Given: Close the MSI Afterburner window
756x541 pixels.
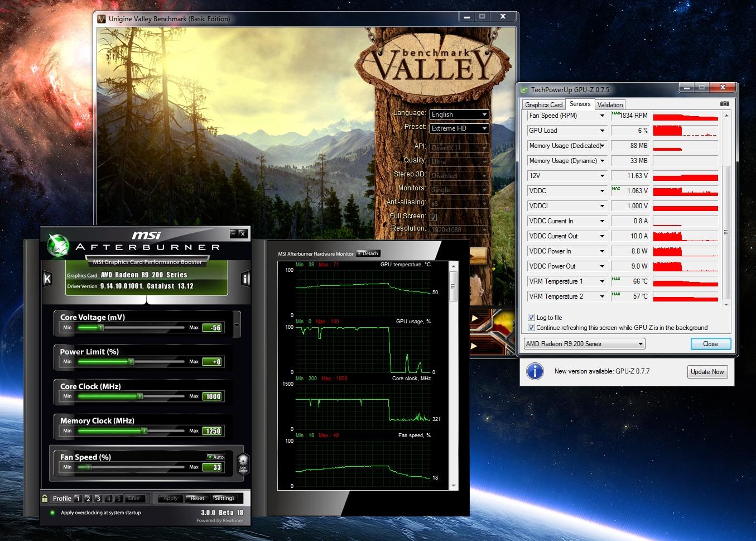Looking at the screenshot, I should point(243,233).
